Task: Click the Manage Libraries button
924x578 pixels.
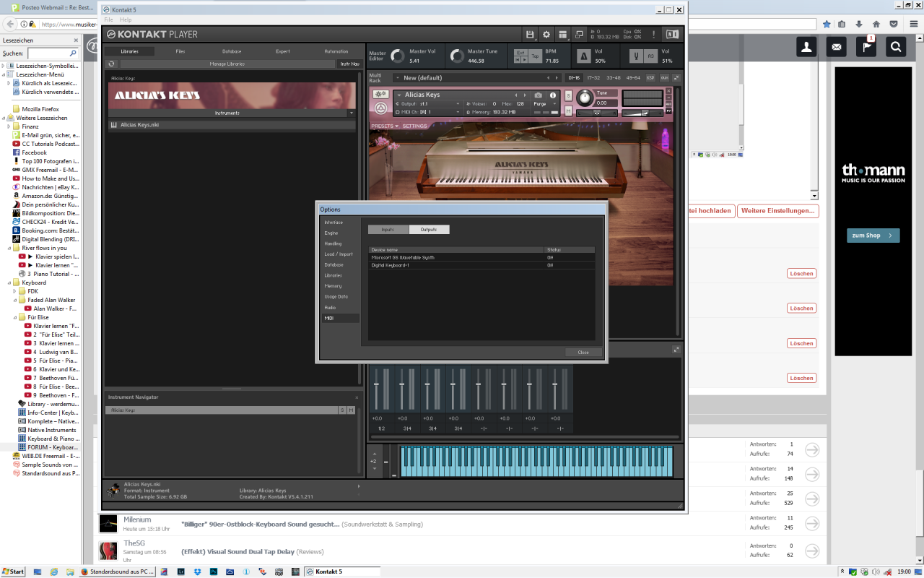Action: click(x=227, y=64)
